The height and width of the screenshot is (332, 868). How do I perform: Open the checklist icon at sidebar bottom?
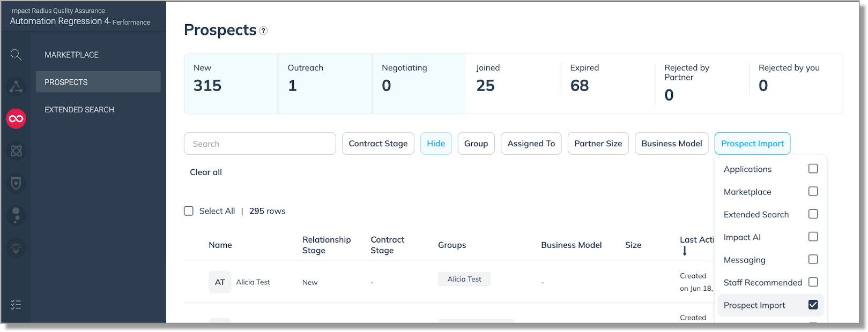click(16, 305)
